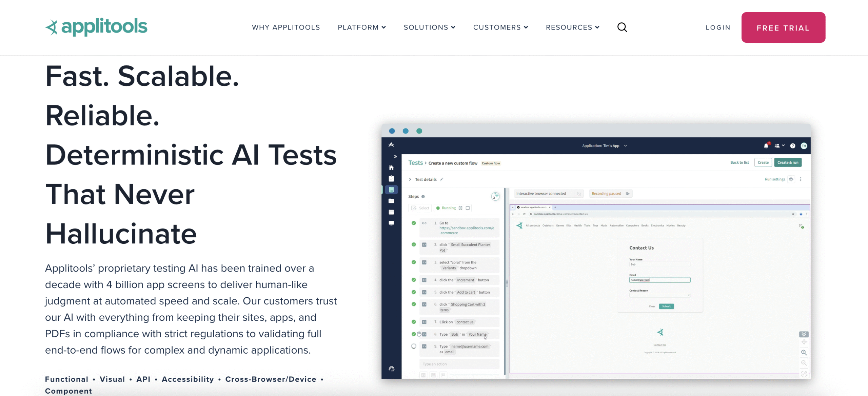Collapse the preview tools double-chevron button
Viewport: 868px width, 396px height.
point(804,334)
